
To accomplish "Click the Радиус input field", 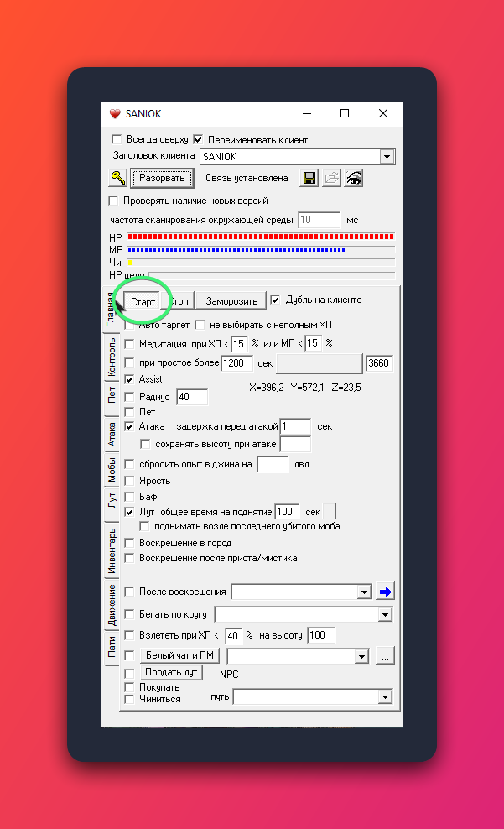I will point(191,397).
